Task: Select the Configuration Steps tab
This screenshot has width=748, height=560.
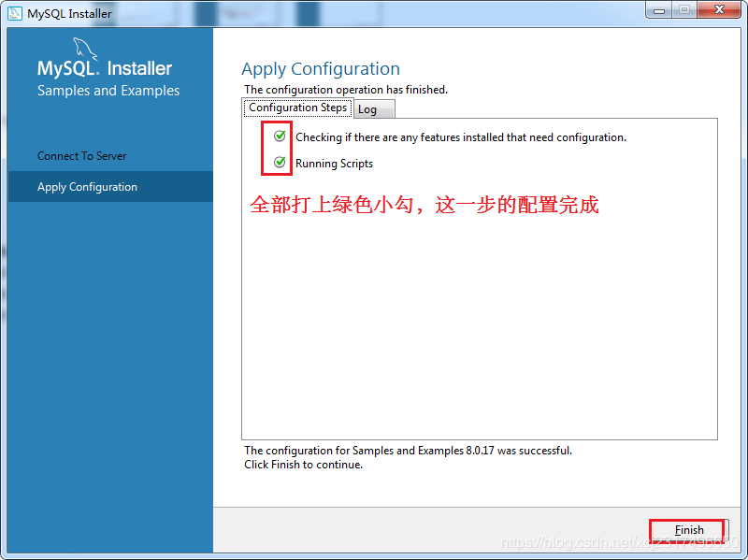Action: [297, 108]
